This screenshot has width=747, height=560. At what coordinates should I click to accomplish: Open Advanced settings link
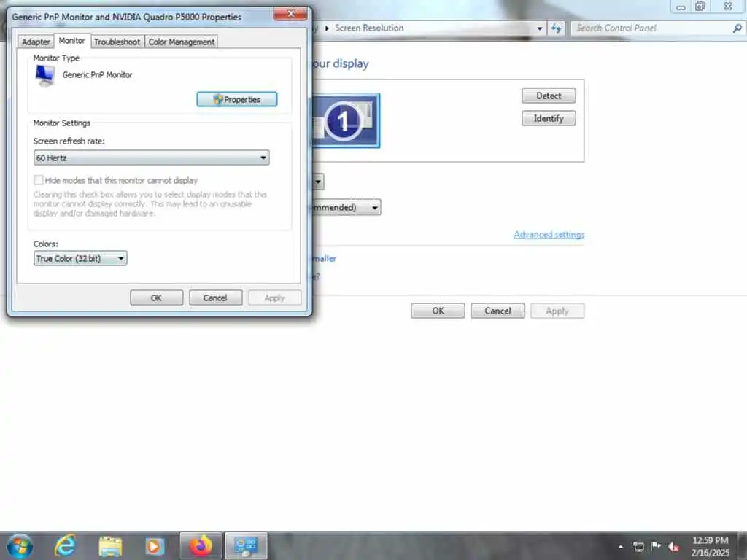click(x=549, y=235)
